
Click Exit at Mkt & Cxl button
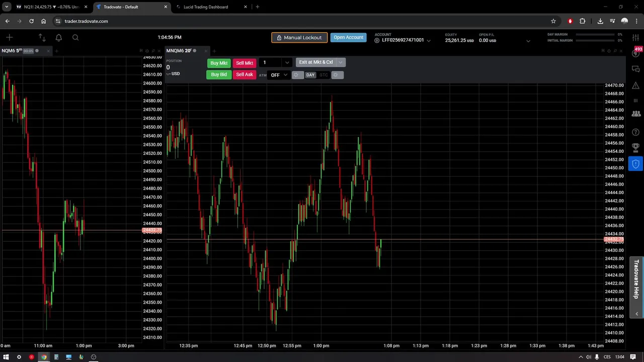click(316, 62)
